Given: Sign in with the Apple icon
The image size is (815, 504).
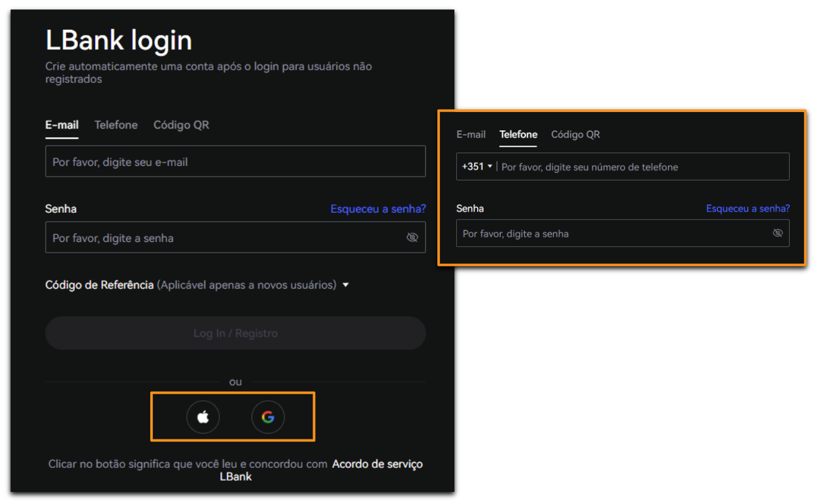Looking at the screenshot, I should point(203,417).
